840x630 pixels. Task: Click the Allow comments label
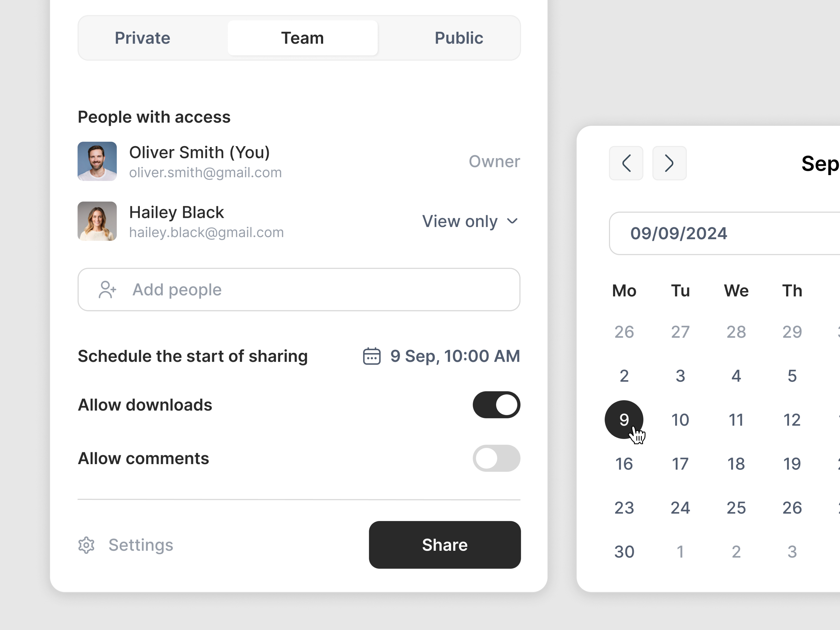143,458
